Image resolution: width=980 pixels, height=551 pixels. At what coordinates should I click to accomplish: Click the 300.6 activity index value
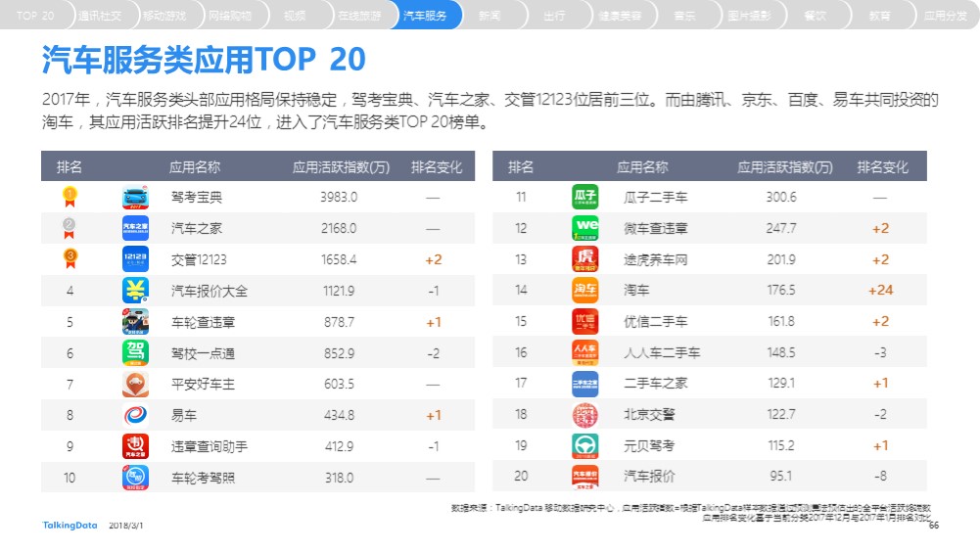781,198
